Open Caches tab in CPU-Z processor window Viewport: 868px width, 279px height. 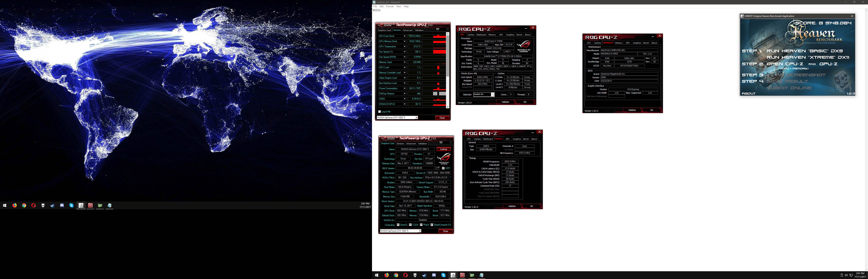pos(471,35)
